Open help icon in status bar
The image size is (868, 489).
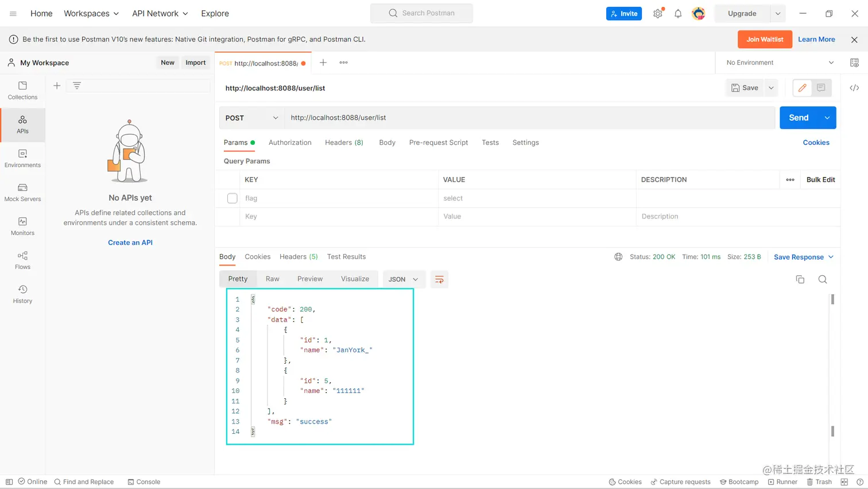[x=859, y=482]
